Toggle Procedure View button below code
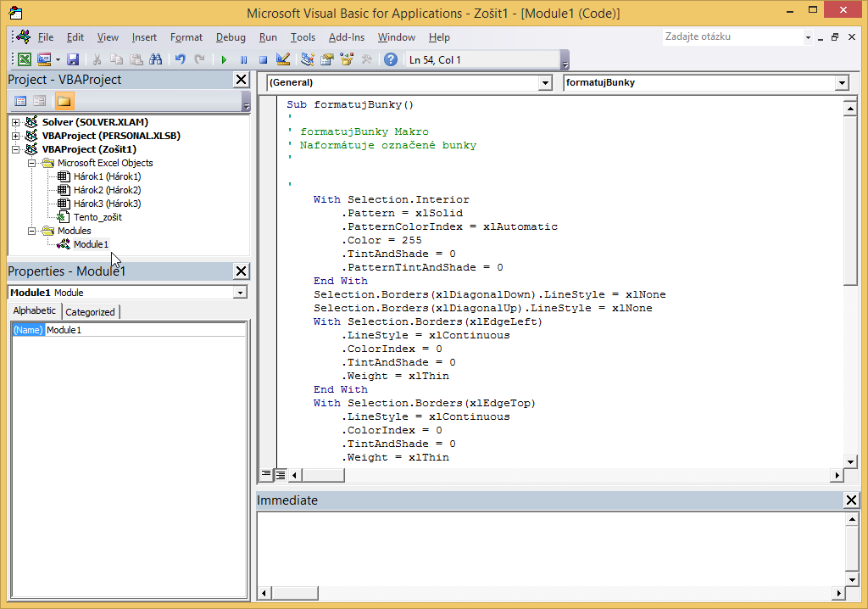This screenshot has width=868, height=609. coord(266,474)
